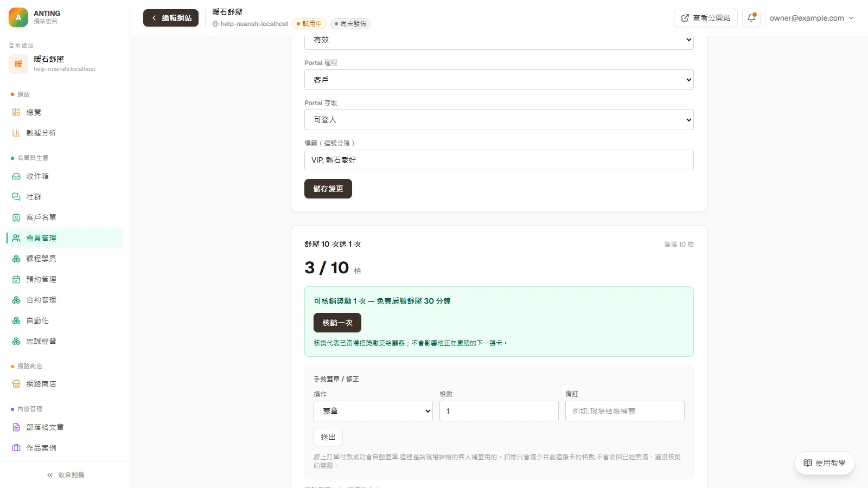Click the 尚未發佈 status badge

tap(350, 24)
